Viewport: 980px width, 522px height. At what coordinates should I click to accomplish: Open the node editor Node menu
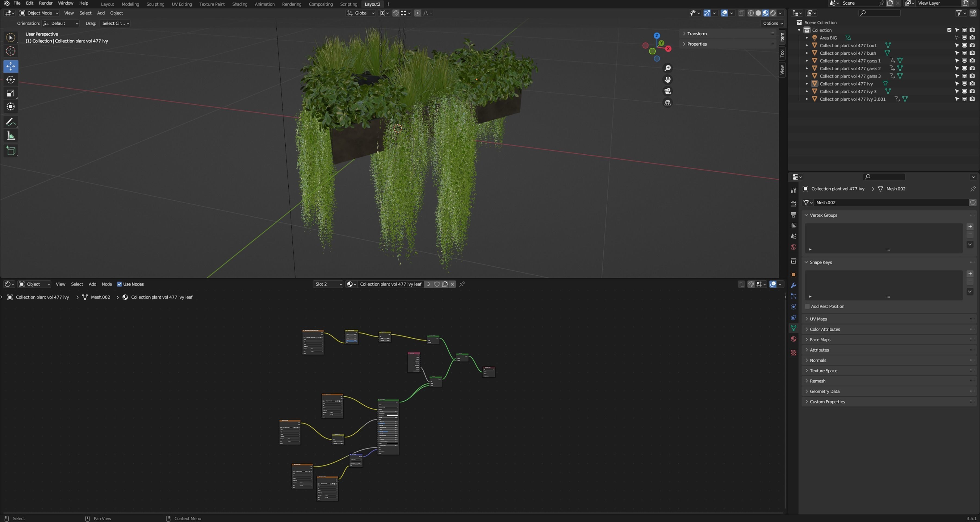[107, 284]
